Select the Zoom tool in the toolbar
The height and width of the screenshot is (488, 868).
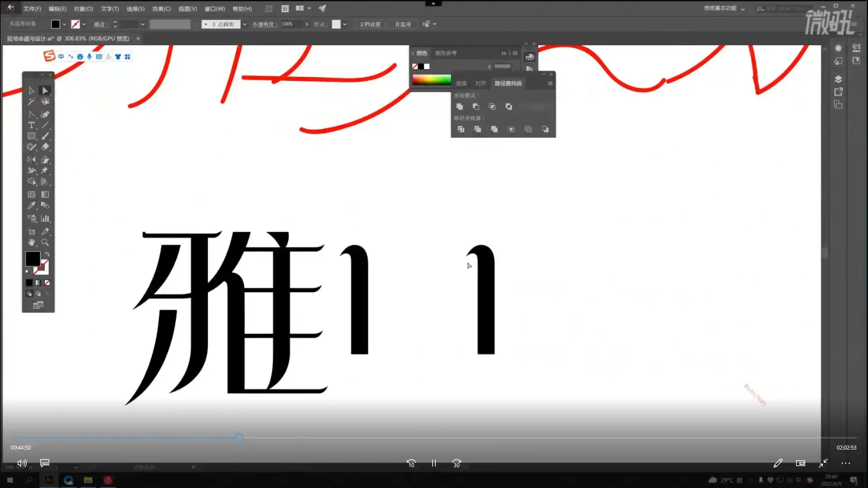coord(45,242)
